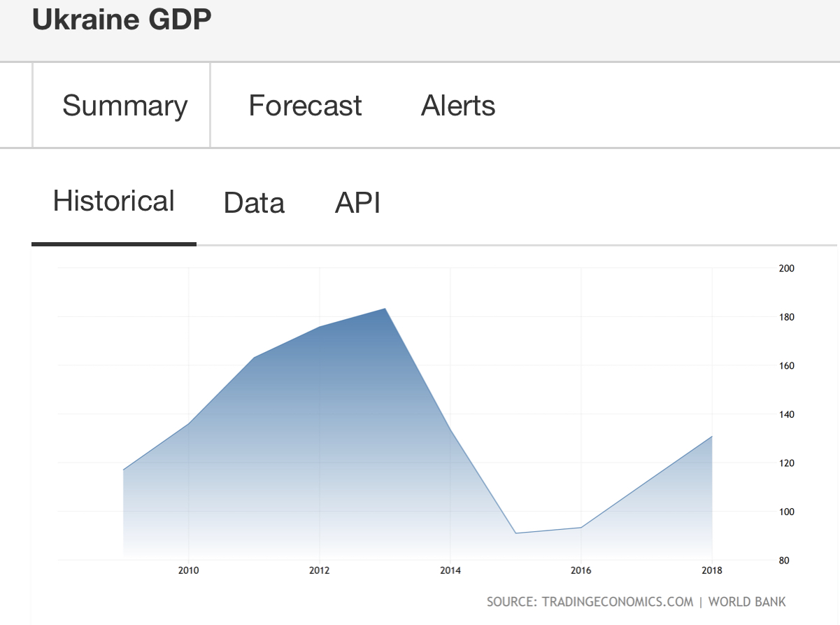Click the Ukraine GDP heading
The image size is (840, 625).
point(122,20)
